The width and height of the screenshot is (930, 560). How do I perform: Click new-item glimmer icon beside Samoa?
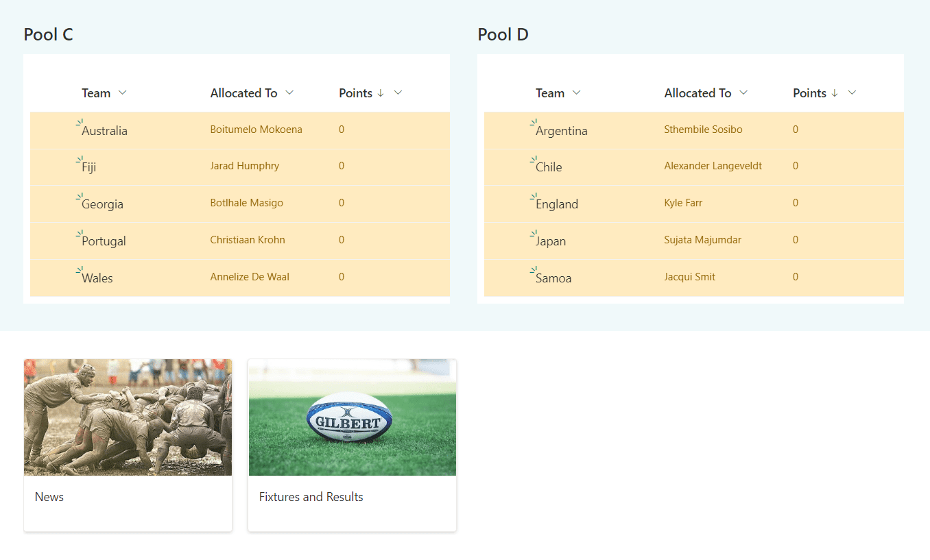533,271
